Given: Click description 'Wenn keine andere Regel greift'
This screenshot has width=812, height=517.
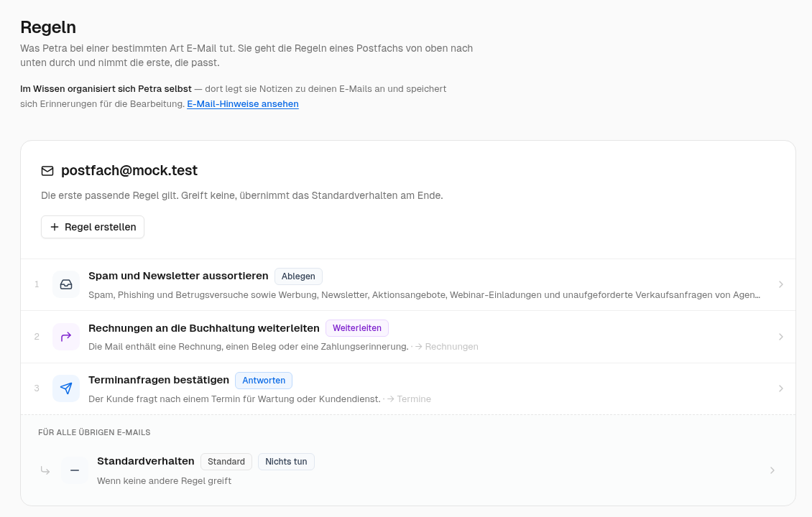Looking at the screenshot, I should pyautogui.click(x=164, y=481).
